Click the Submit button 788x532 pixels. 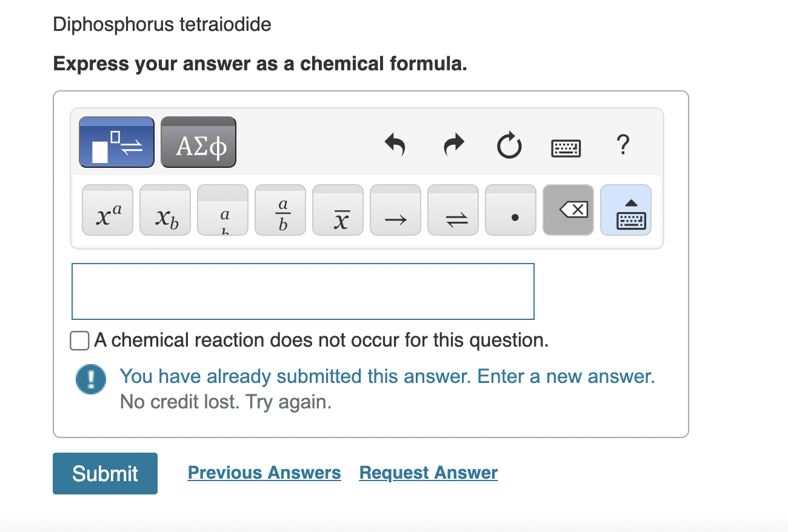point(104,473)
